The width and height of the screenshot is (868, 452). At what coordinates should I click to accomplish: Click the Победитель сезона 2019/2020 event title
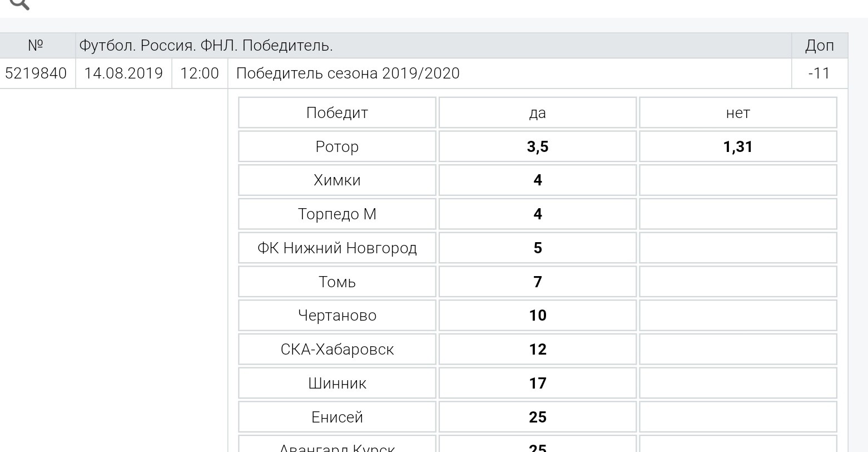(348, 73)
